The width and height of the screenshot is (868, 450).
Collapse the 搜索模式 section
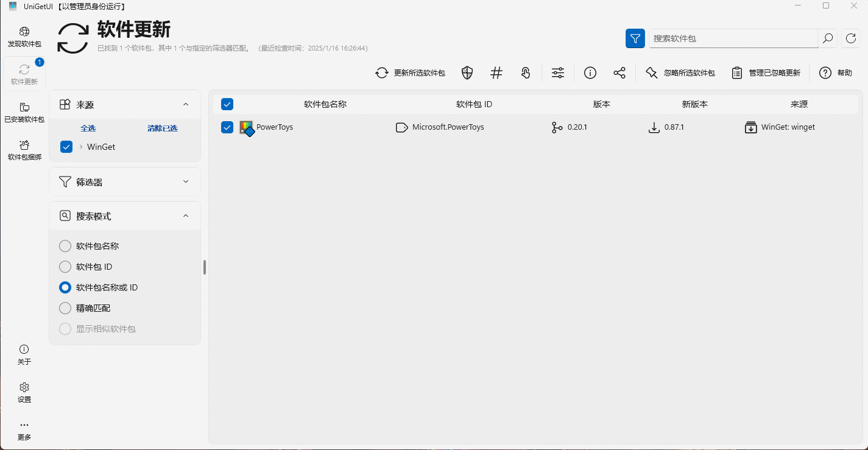click(186, 216)
